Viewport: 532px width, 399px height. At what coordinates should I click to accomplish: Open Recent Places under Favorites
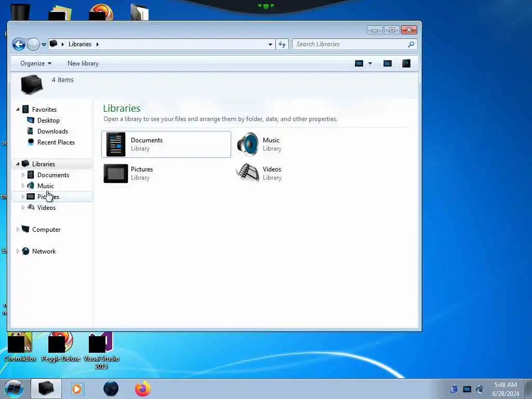coord(56,142)
